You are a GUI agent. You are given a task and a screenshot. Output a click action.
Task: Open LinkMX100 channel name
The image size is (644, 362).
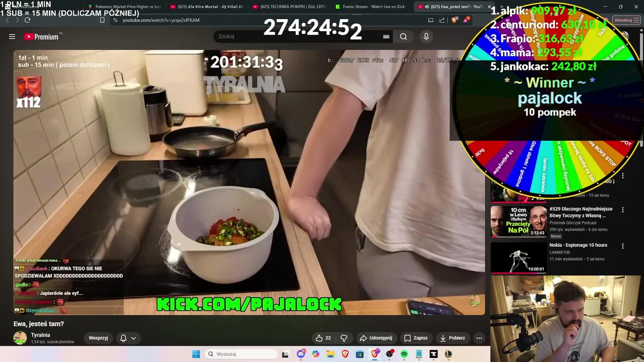559,252
